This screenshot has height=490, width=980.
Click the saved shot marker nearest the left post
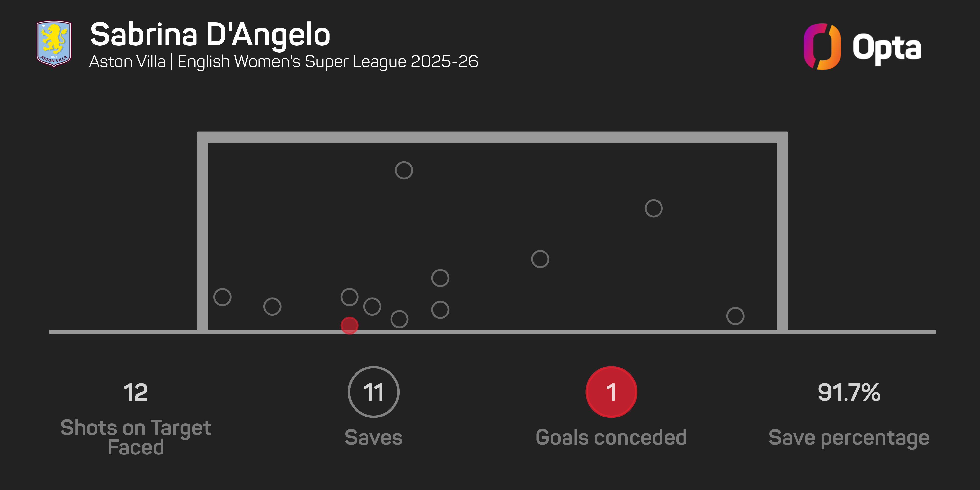pos(222,297)
